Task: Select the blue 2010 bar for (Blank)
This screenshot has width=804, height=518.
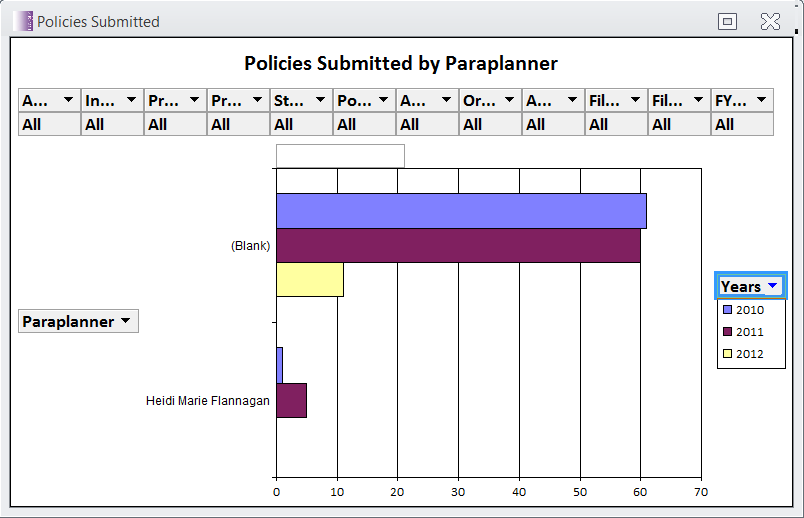Action: tap(460, 211)
